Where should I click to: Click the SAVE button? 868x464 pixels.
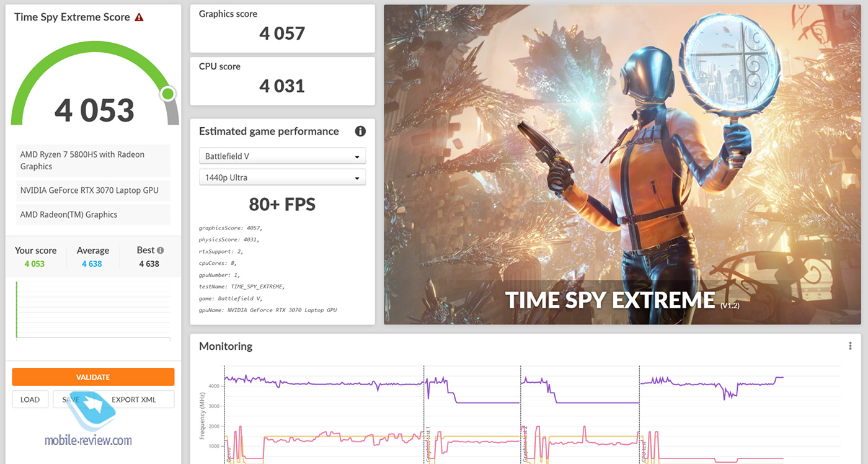click(x=71, y=399)
